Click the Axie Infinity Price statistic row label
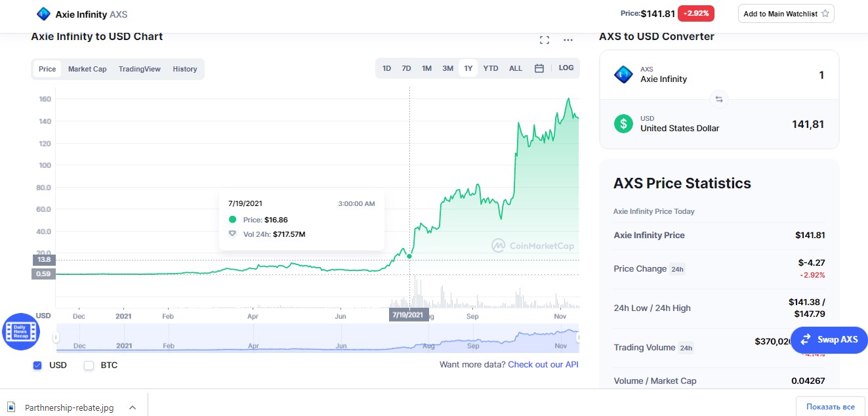 [x=649, y=235]
